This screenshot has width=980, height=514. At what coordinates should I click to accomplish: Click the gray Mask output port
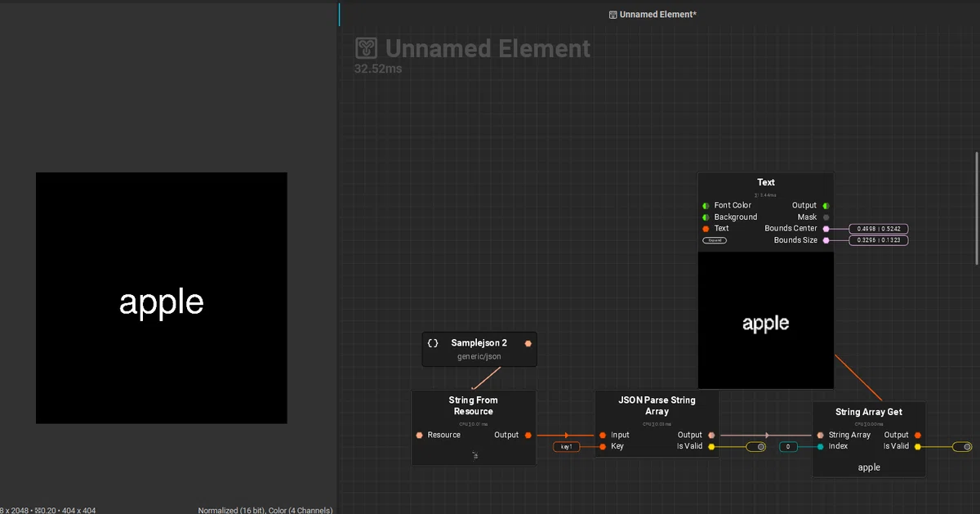tap(826, 217)
